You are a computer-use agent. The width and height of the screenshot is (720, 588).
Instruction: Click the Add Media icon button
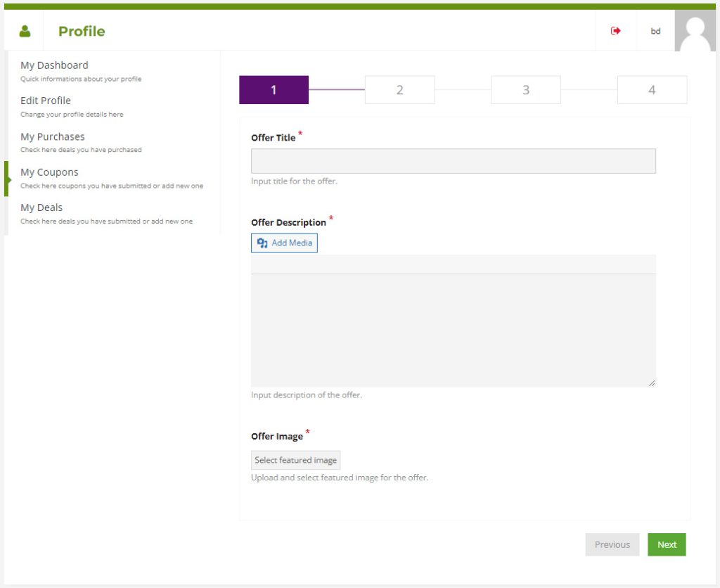[x=284, y=243]
